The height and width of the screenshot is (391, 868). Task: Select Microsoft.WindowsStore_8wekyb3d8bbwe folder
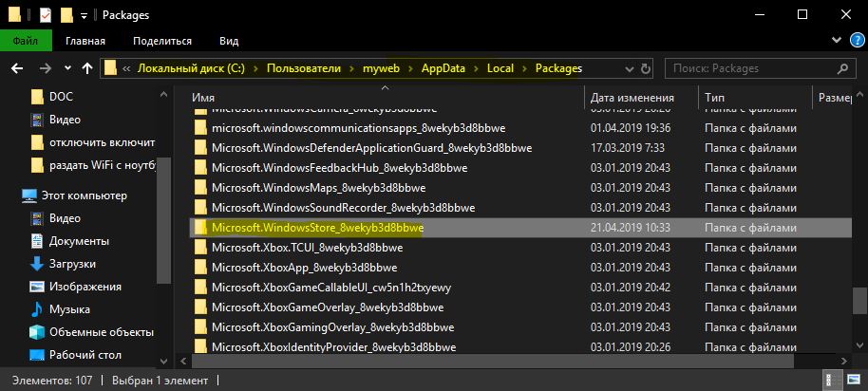(318, 228)
